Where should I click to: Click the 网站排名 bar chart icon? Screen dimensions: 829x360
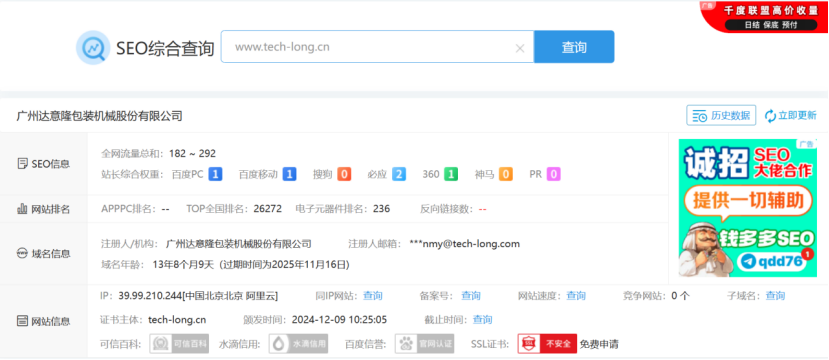tap(22, 209)
